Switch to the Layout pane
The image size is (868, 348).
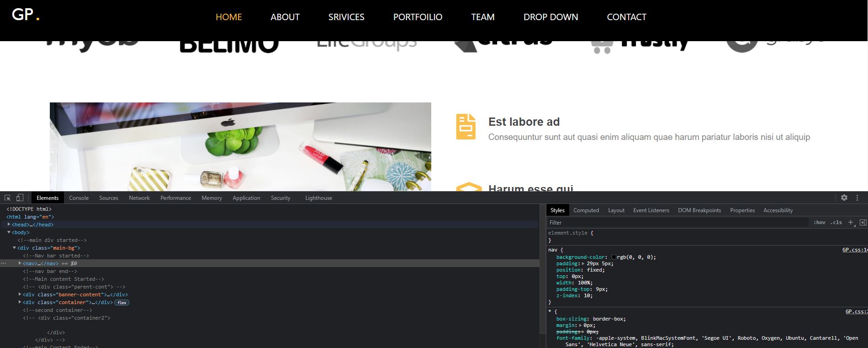tap(616, 210)
